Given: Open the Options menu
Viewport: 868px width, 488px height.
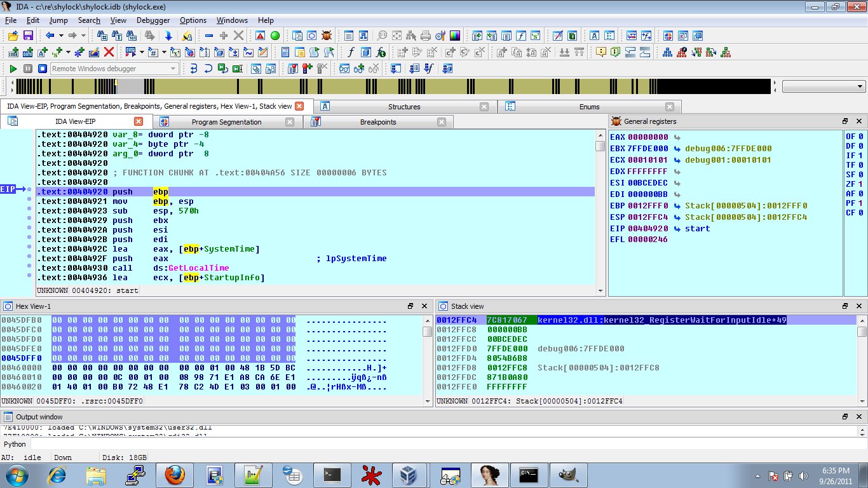Looking at the screenshot, I should (x=193, y=20).
